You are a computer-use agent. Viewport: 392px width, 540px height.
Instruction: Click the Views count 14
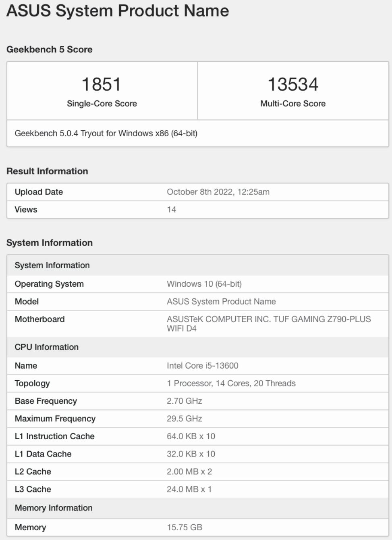click(172, 210)
